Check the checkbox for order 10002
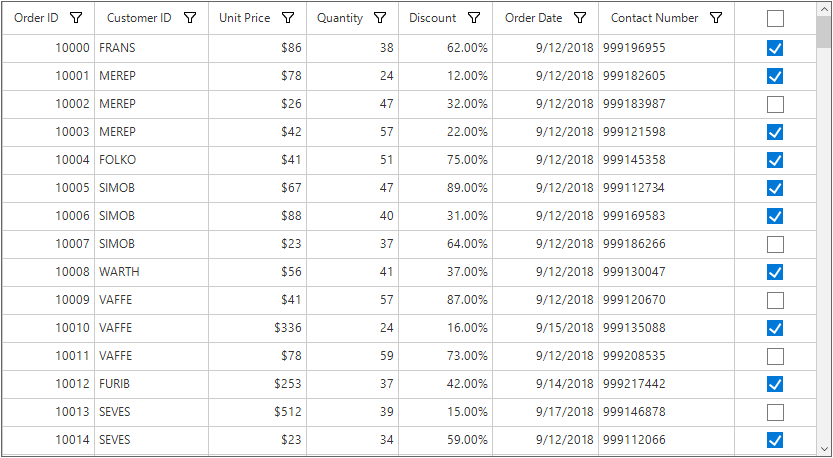Screen dimensions: 833x458 (x=775, y=105)
